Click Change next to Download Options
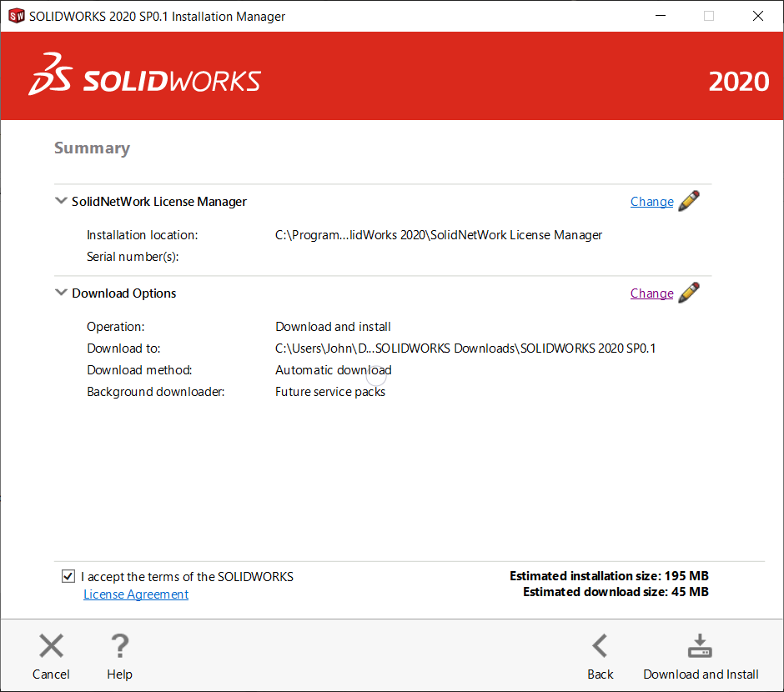Viewport: 784px width, 692px height. (x=651, y=293)
